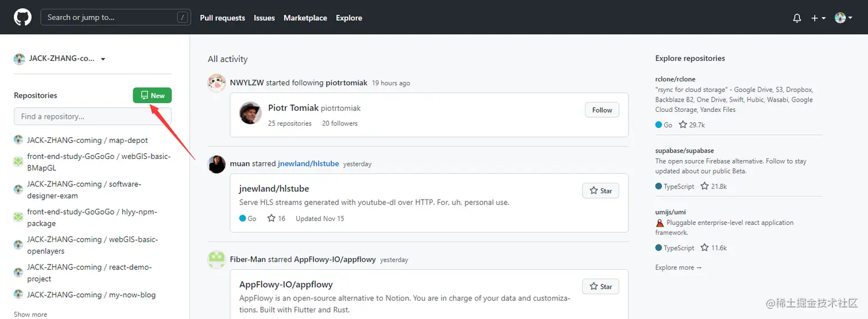Click Piotr Tomiak's profile picture
This screenshot has width=868, height=319.
(x=251, y=114)
